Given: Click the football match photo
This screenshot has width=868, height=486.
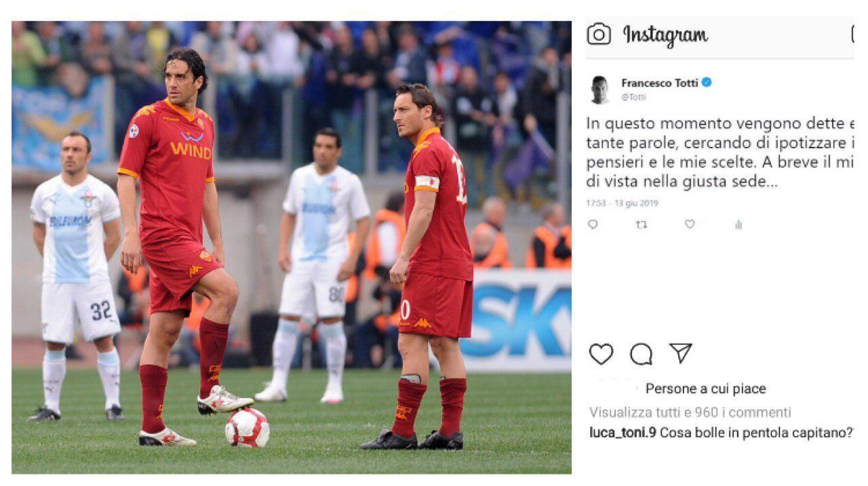Looking at the screenshot, I should [292, 247].
